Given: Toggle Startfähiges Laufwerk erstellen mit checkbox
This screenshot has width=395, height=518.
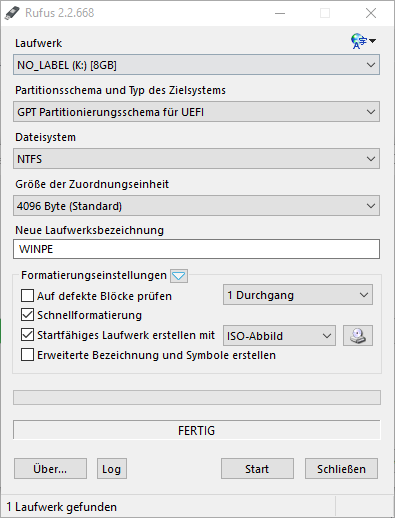Looking at the screenshot, I should [27, 335].
